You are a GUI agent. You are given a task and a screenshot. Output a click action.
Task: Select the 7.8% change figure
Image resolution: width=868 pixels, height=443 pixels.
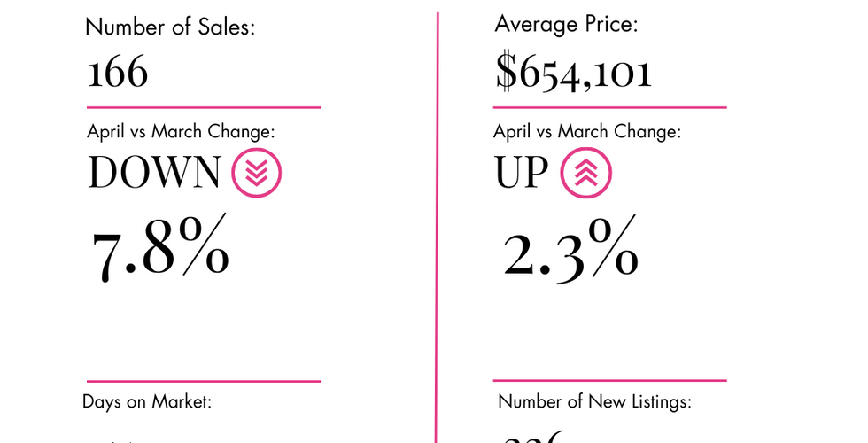[x=159, y=247]
